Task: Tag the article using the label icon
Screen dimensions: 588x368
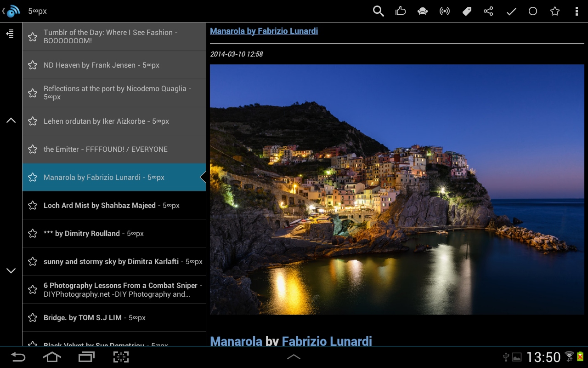Action: [466, 11]
